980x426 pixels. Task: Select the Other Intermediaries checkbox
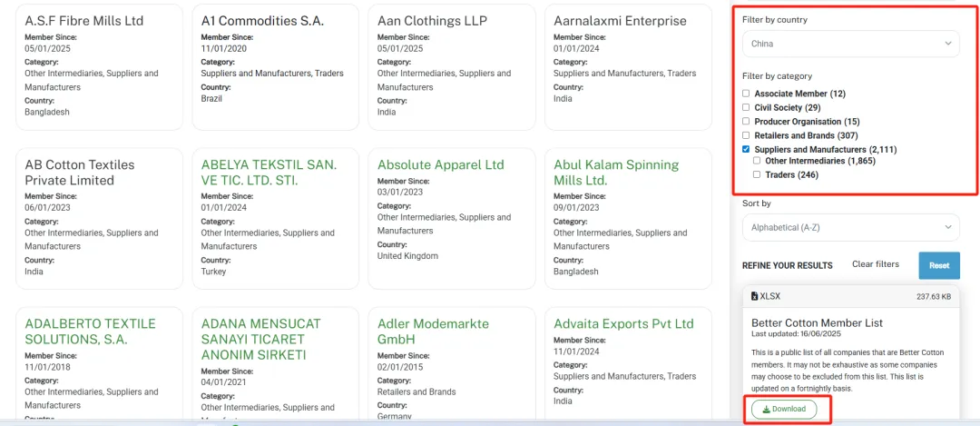[x=757, y=161]
